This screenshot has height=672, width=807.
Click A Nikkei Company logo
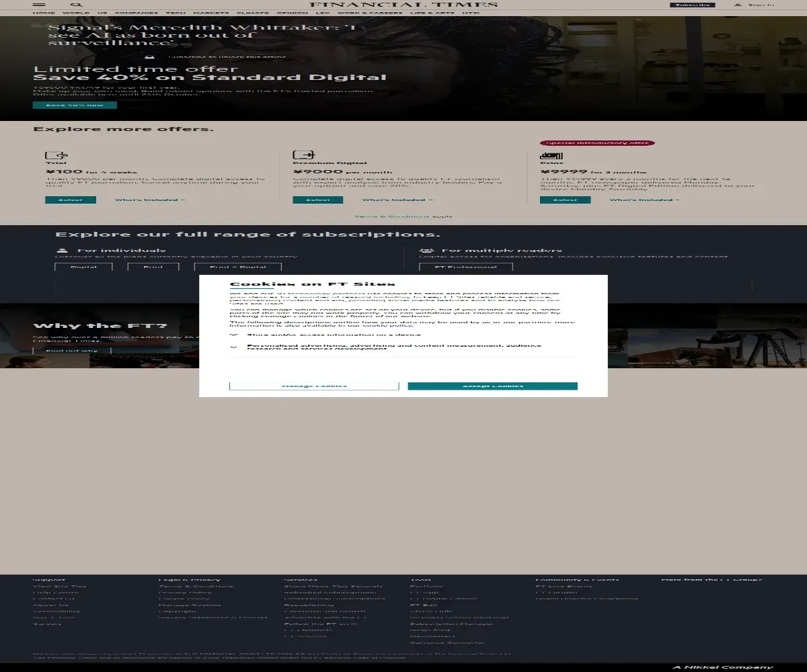[x=724, y=667]
